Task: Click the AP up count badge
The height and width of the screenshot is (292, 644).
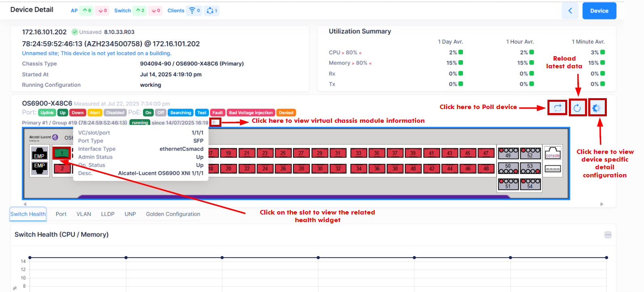Action: point(86,11)
